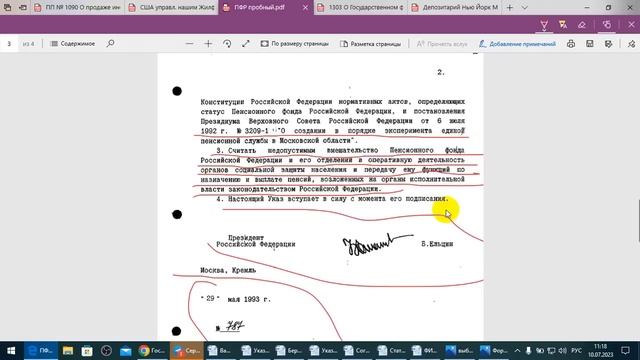Switch to США управл. нашим tab
The height and width of the screenshot is (360, 640).
pos(171,7)
